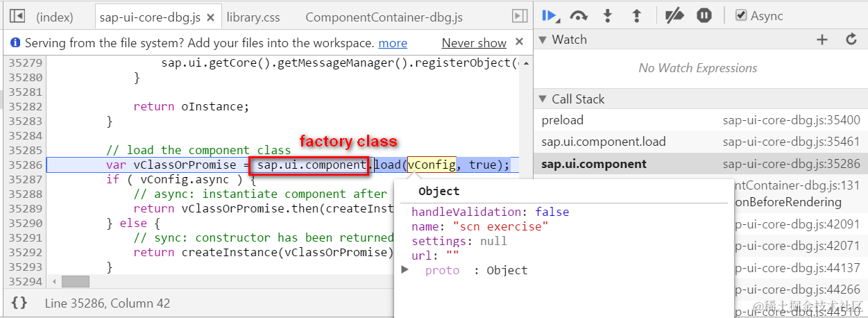Click the '// load the component class' comment

(x=198, y=150)
